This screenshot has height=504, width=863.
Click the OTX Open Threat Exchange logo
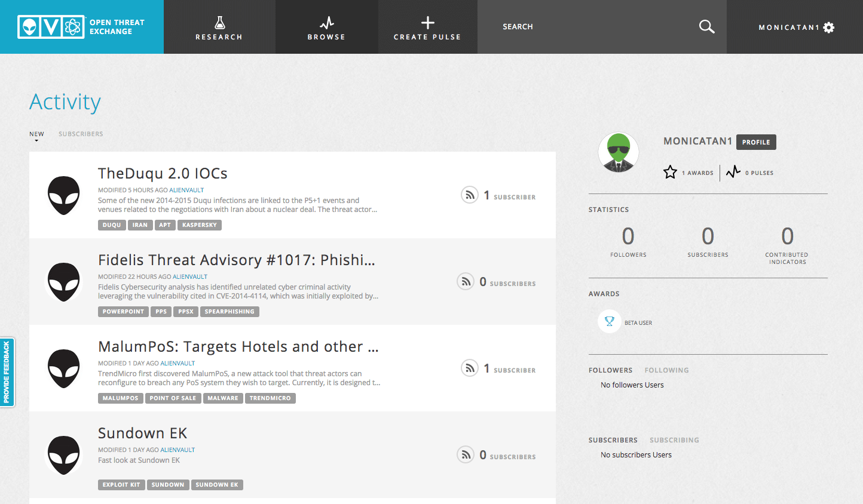coord(81,27)
